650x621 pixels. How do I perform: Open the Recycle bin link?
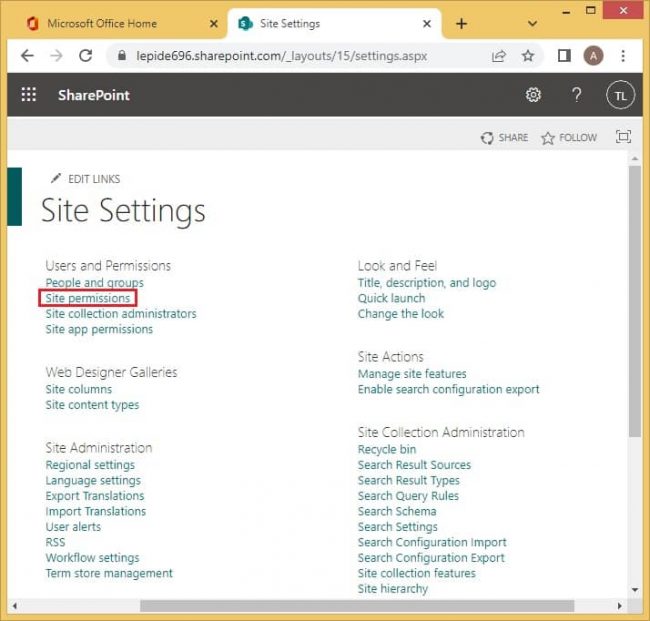[x=387, y=450]
